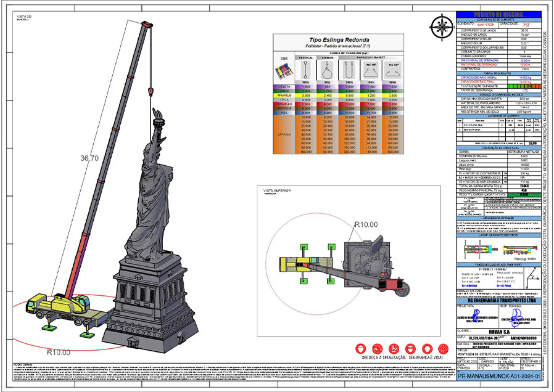Click the choker sling configuration diagram
The height and width of the screenshot is (392, 554).
(x=327, y=70)
